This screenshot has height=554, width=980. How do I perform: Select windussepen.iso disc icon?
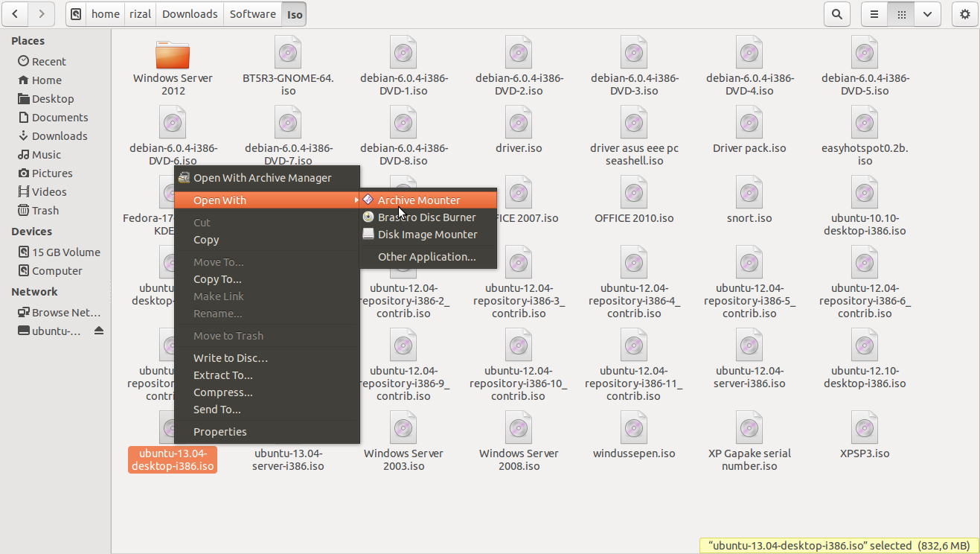634,427
